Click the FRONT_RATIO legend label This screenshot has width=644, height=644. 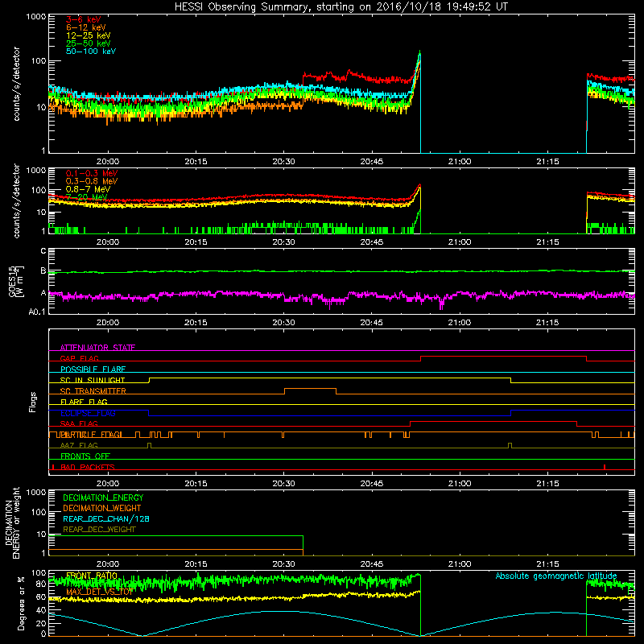tap(92, 576)
